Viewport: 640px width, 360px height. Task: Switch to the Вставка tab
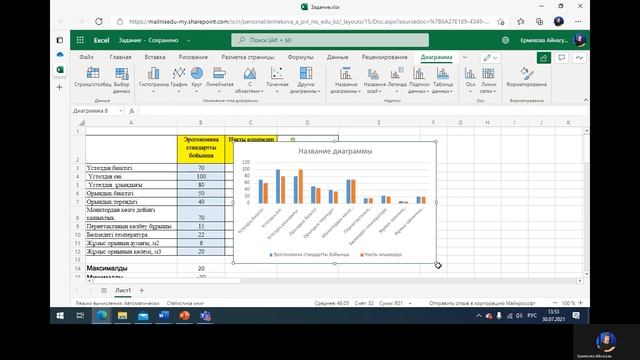click(x=155, y=57)
